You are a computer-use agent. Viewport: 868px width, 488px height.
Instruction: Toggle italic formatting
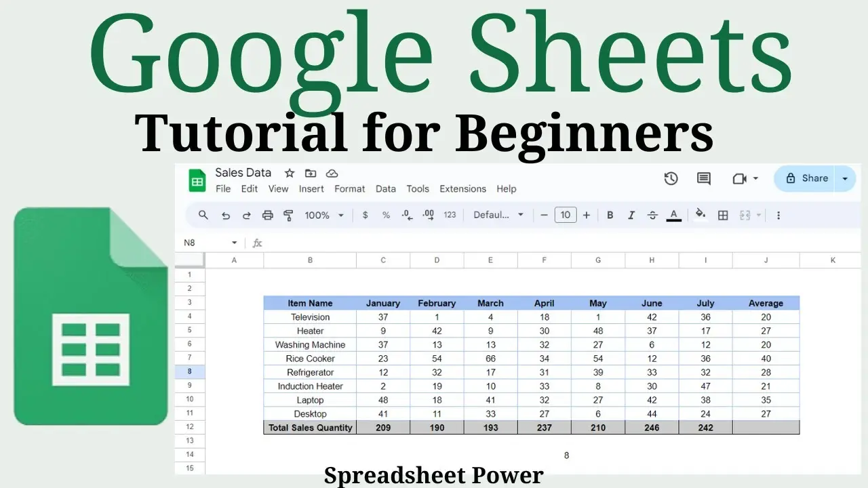pos(631,216)
